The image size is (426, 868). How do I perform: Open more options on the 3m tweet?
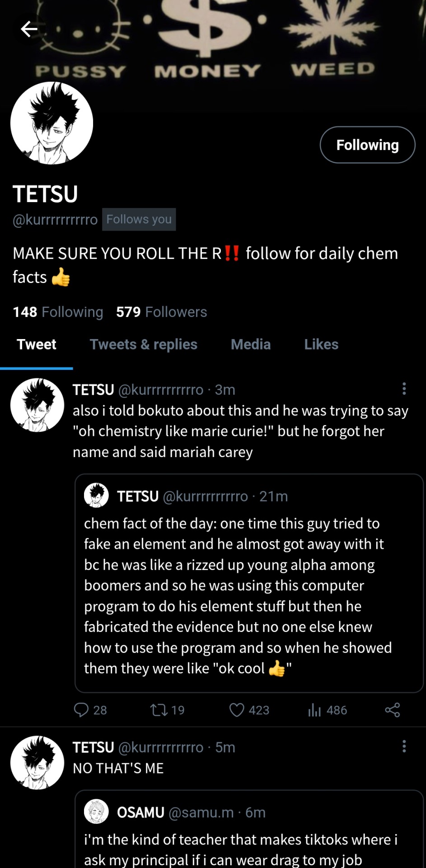[404, 389]
